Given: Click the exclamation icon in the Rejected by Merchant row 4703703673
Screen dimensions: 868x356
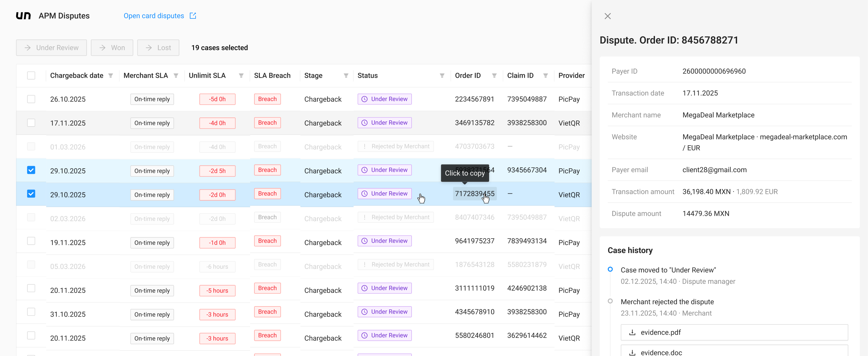Looking at the screenshot, I should [364, 146].
